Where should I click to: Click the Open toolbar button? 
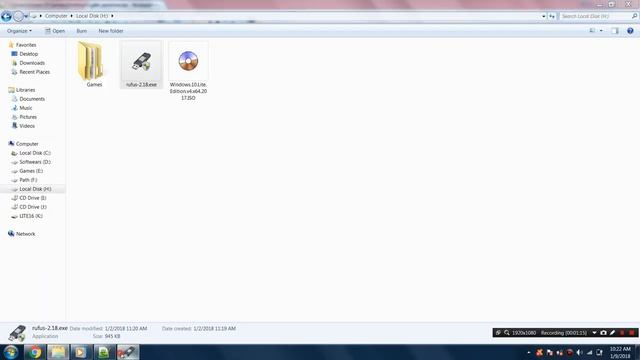[x=55, y=31]
